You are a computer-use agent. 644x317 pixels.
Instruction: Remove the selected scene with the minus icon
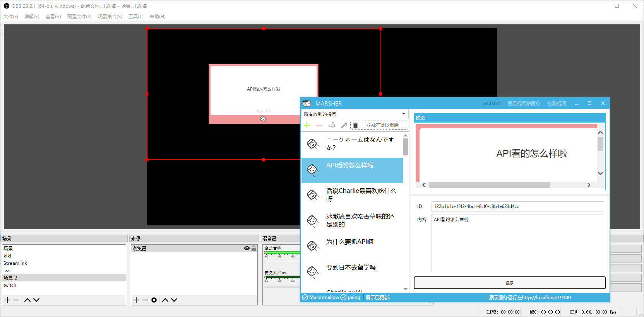[16, 300]
